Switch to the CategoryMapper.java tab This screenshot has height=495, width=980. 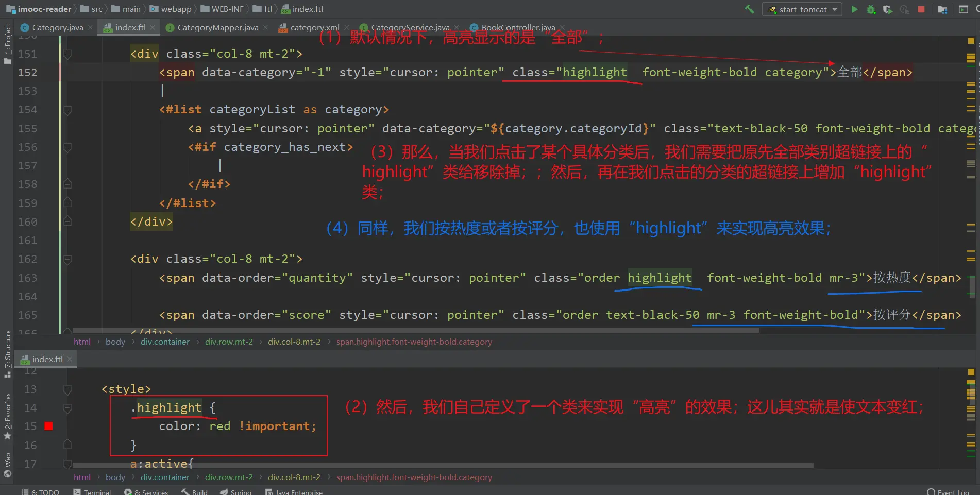coord(217,27)
